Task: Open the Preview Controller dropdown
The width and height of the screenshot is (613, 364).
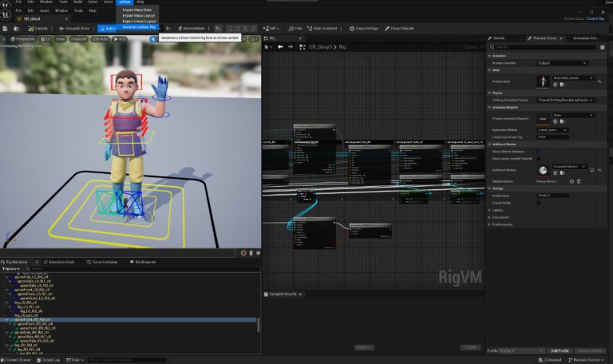Action: pos(562,62)
